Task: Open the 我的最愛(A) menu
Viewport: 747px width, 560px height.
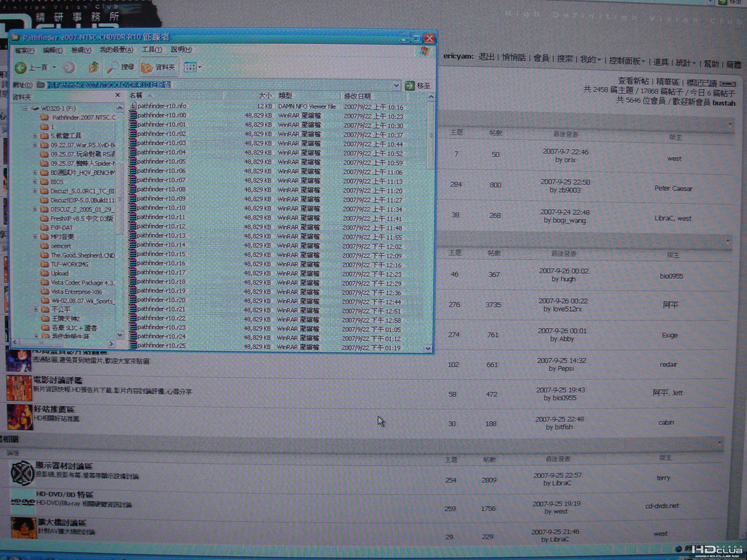Action: tap(116, 50)
